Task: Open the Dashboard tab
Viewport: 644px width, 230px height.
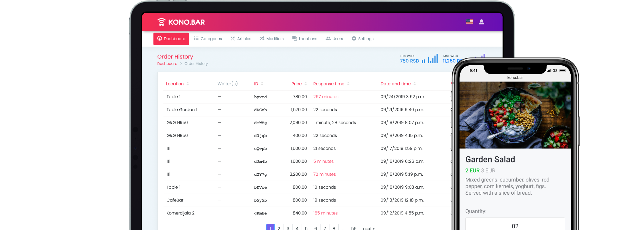Action: coord(171,39)
